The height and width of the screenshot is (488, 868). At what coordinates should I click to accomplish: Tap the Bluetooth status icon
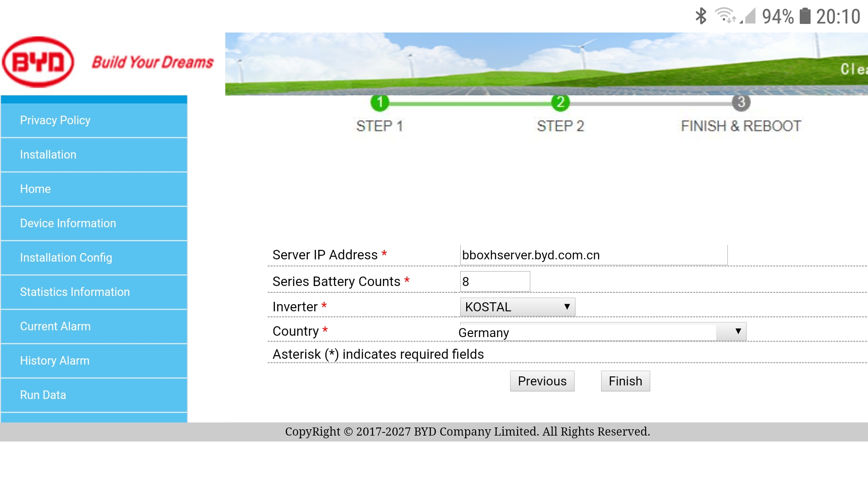(x=701, y=16)
